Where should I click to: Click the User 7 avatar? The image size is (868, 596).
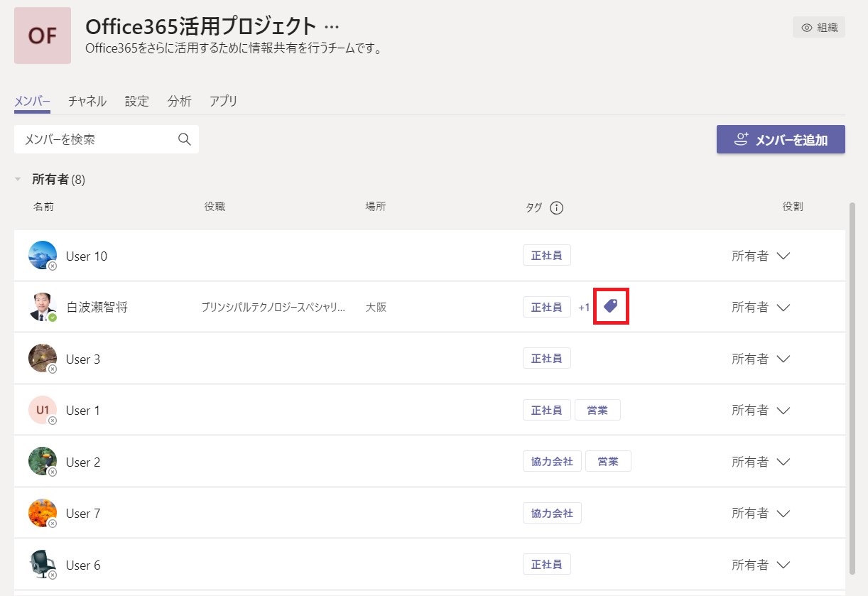click(43, 513)
